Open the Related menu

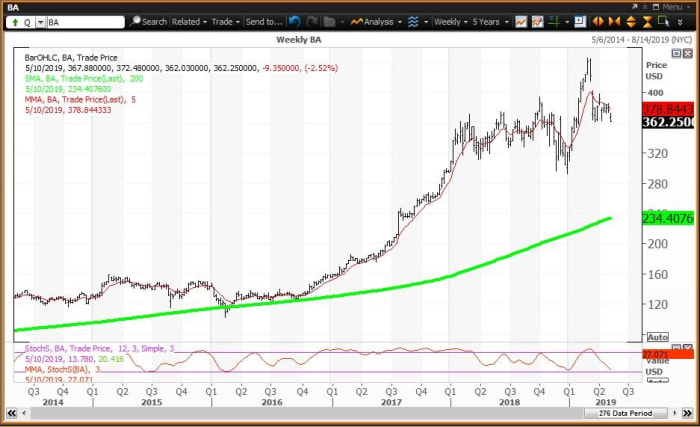pyautogui.click(x=189, y=21)
